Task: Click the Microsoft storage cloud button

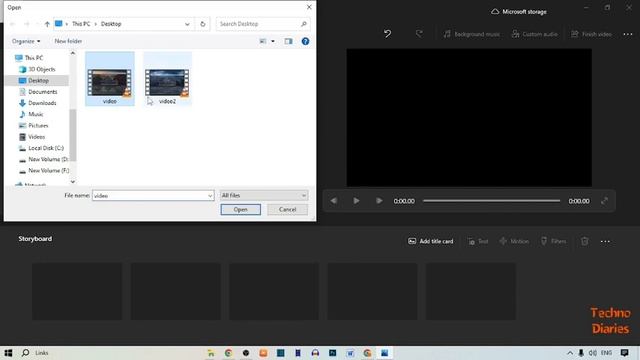Action: (519, 11)
